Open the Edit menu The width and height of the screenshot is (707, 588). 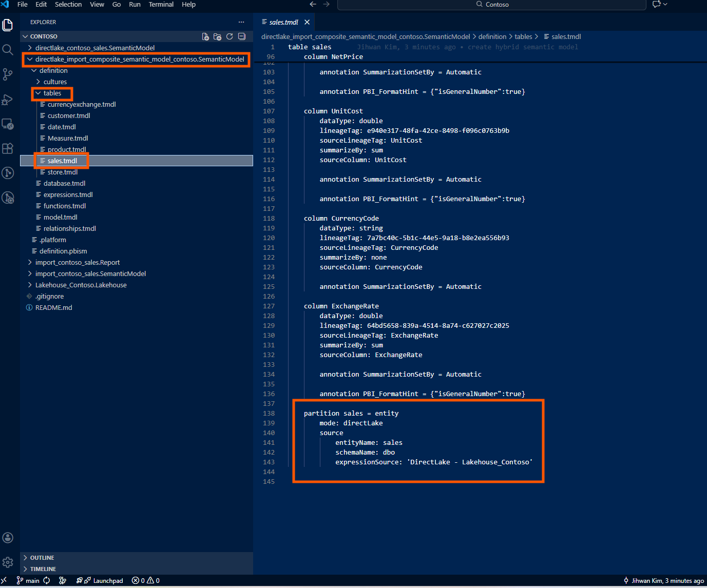(41, 4)
